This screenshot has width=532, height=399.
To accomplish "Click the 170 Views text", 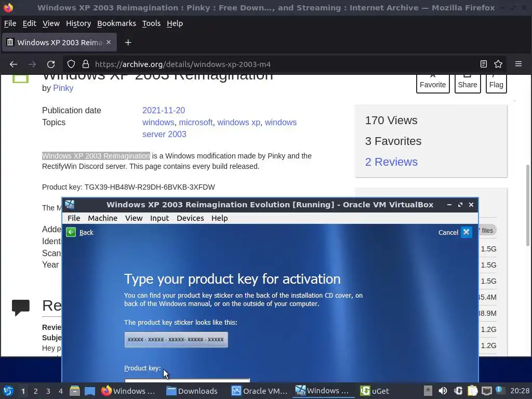I will [x=391, y=120].
